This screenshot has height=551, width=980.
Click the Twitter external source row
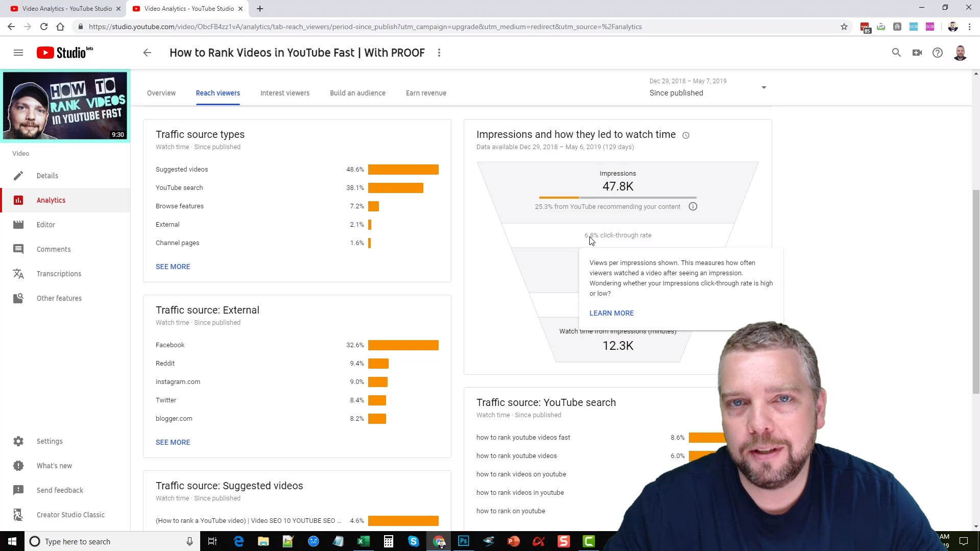click(x=297, y=400)
